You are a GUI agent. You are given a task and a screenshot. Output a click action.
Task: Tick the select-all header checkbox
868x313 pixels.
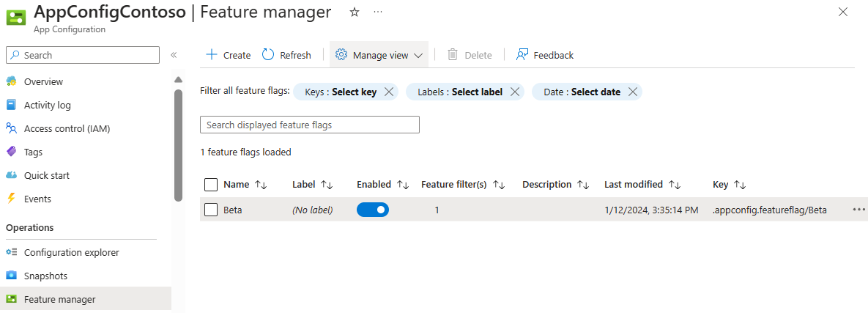coord(211,185)
